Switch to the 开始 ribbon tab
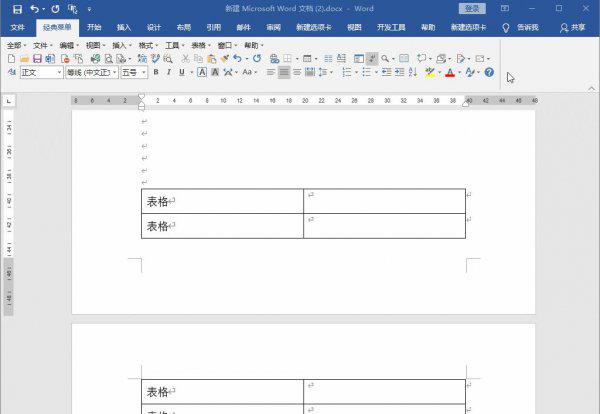 94,27
